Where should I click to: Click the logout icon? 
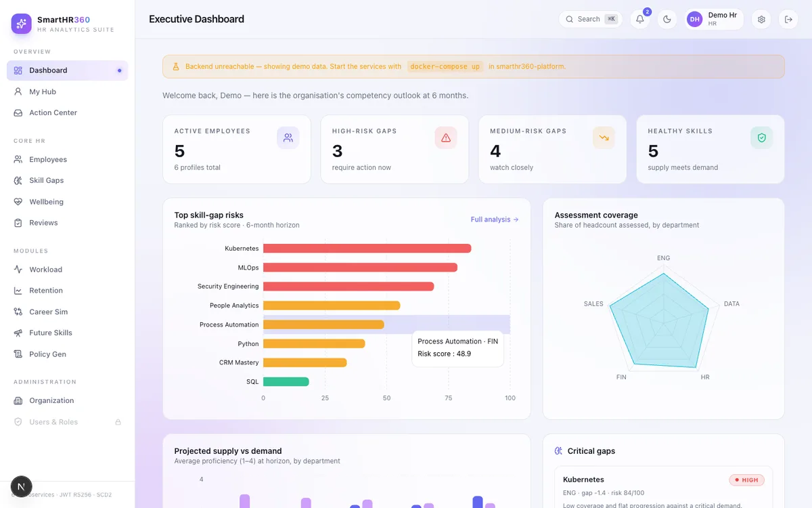pos(788,19)
